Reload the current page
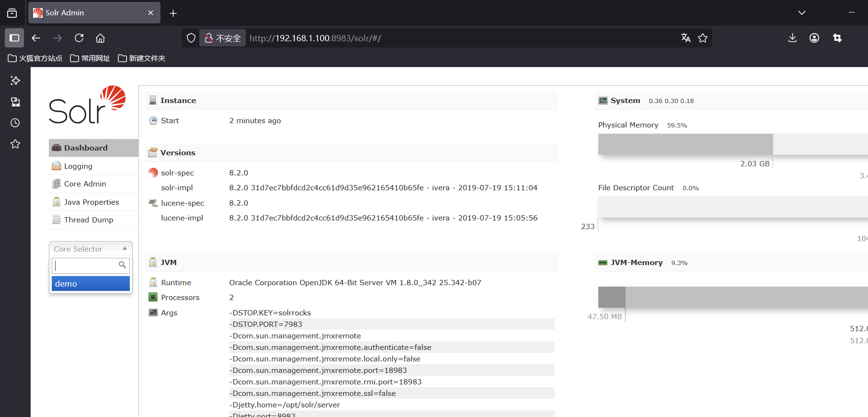 click(x=79, y=38)
